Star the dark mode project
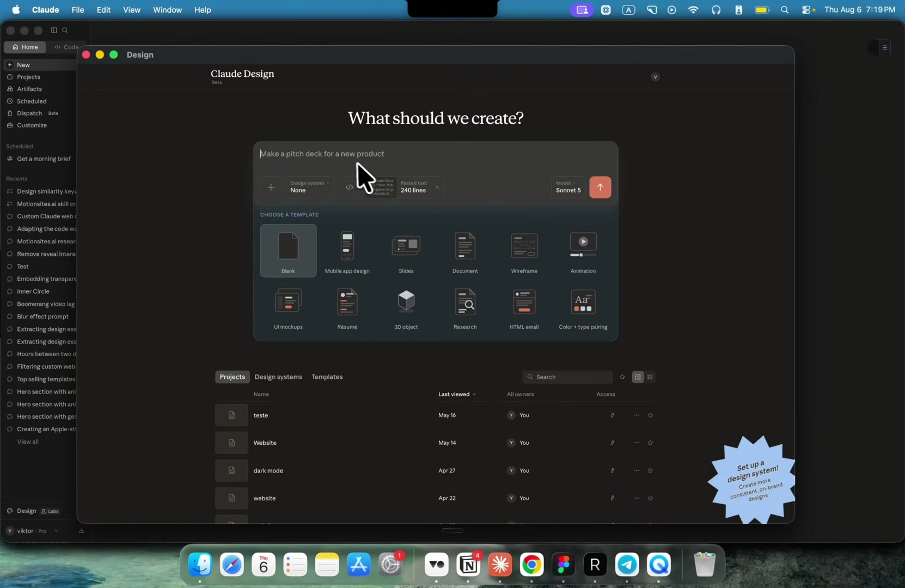The width and height of the screenshot is (905, 588). click(x=650, y=470)
